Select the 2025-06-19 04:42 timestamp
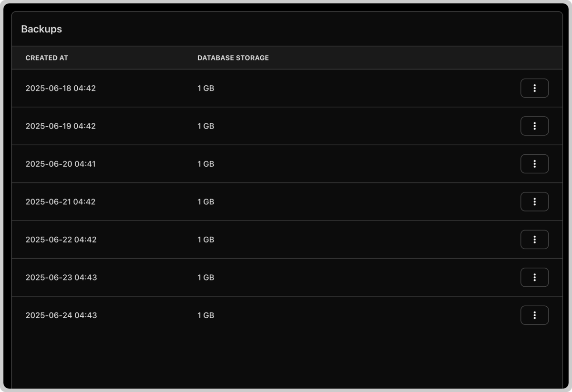Image resolution: width=572 pixels, height=392 pixels. pos(61,126)
